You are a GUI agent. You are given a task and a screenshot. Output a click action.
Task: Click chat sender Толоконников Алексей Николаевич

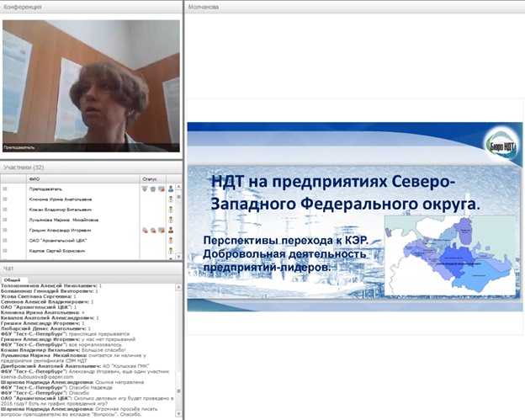click(x=49, y=286)
